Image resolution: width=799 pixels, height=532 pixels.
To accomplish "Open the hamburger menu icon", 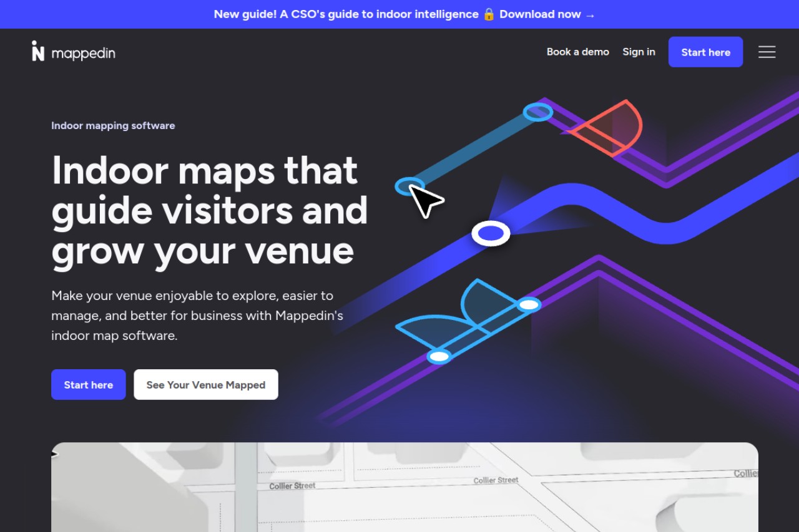I will pos(767,52).
